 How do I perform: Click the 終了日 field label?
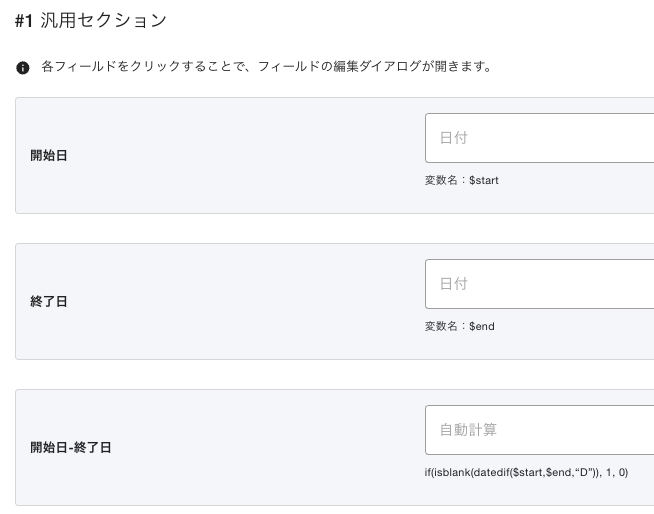tap(49, 301)
